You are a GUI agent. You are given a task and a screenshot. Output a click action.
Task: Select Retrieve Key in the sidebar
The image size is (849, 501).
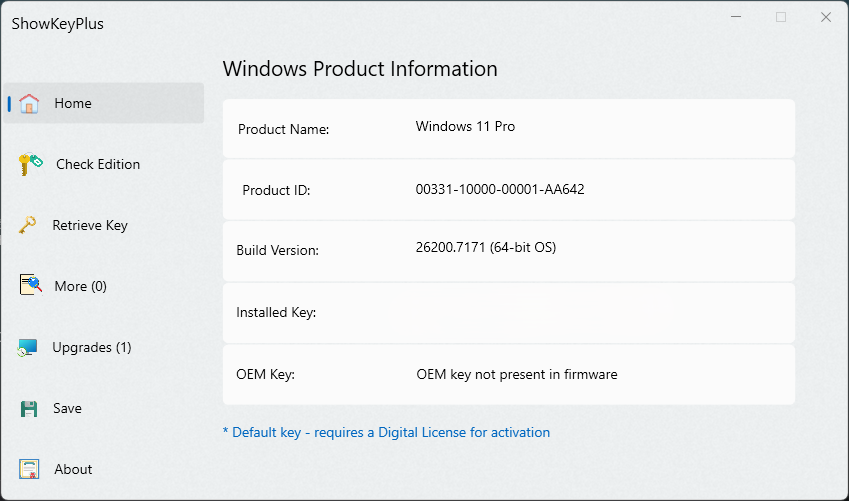tap(90, 225)
